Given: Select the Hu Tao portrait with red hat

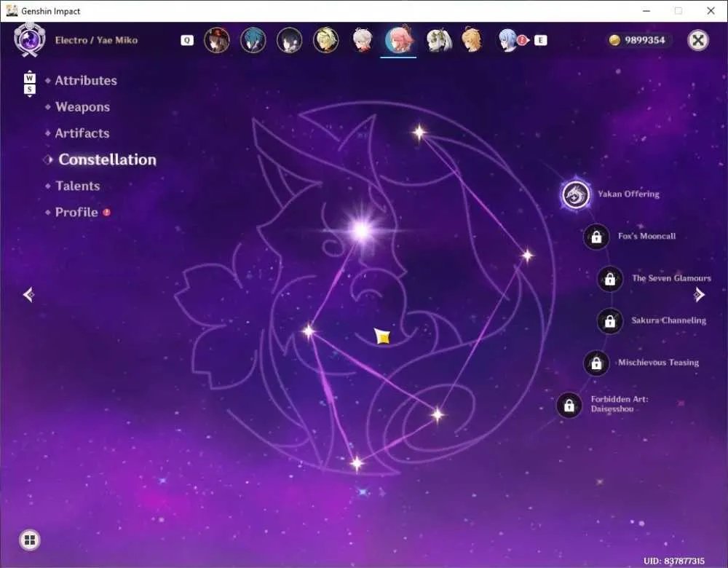Looking at the screenshot, I should (x=217, y=40).
